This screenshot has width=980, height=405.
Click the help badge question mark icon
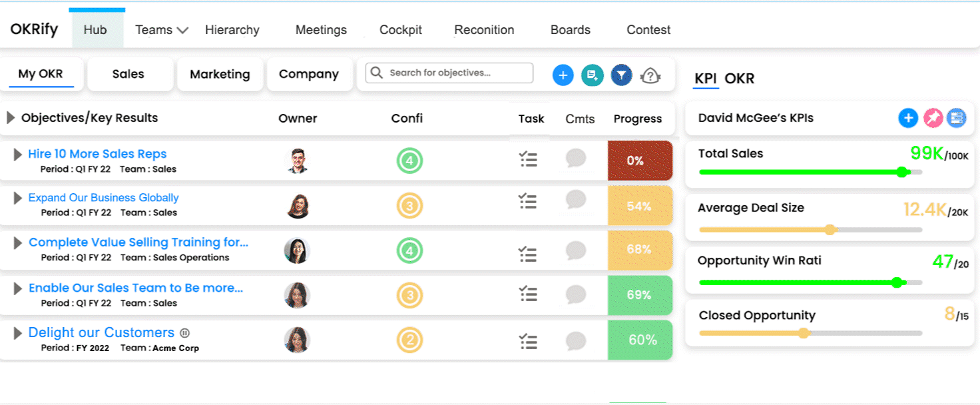coord(650,76)
